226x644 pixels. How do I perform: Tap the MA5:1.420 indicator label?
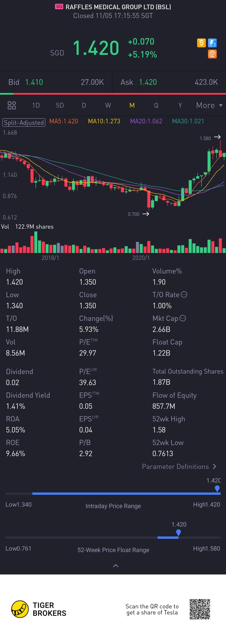pos(64,121)
